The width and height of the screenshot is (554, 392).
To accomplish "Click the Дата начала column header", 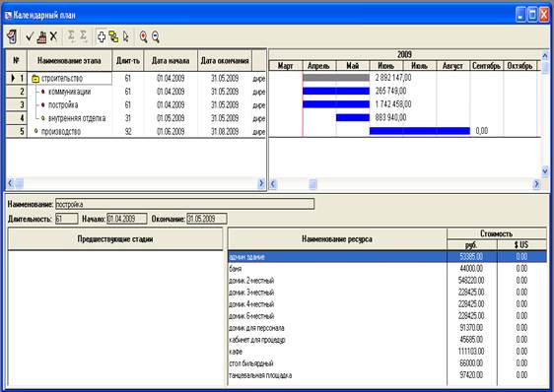I will click(171, 61).
